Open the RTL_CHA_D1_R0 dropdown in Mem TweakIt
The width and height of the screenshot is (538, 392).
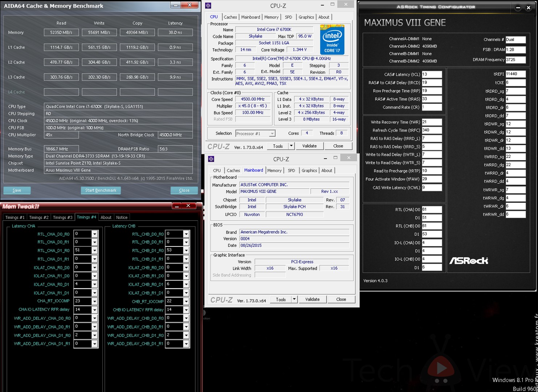coord(94,251)
